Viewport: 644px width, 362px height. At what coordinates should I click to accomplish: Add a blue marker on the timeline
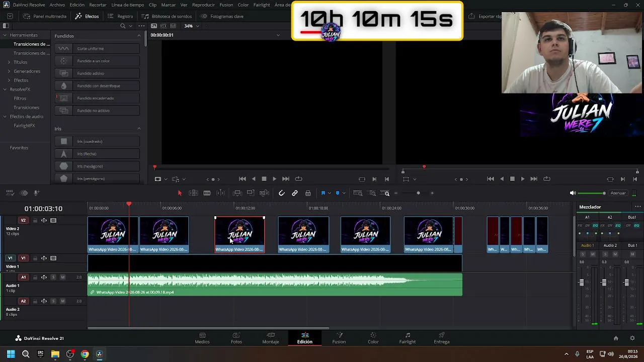[338, 193]
